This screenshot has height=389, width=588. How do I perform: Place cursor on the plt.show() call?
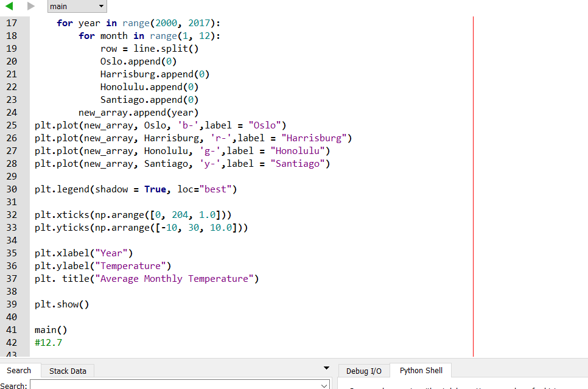point(61,304)
